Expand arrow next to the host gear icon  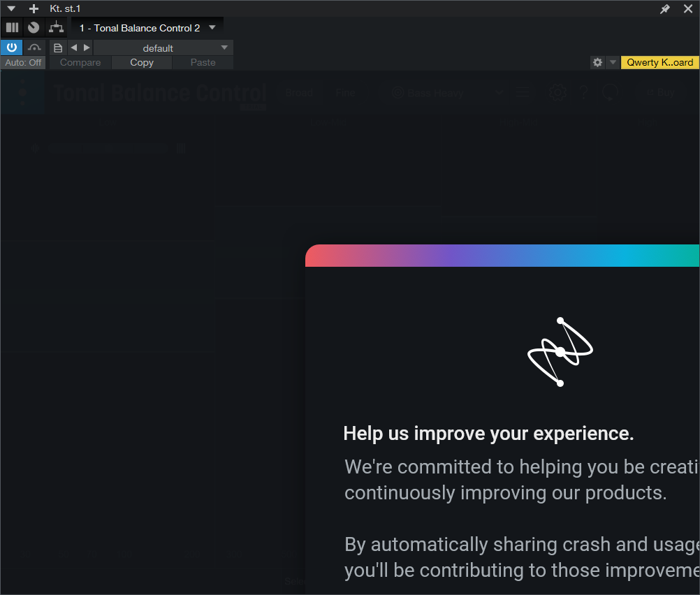point(613,62)
